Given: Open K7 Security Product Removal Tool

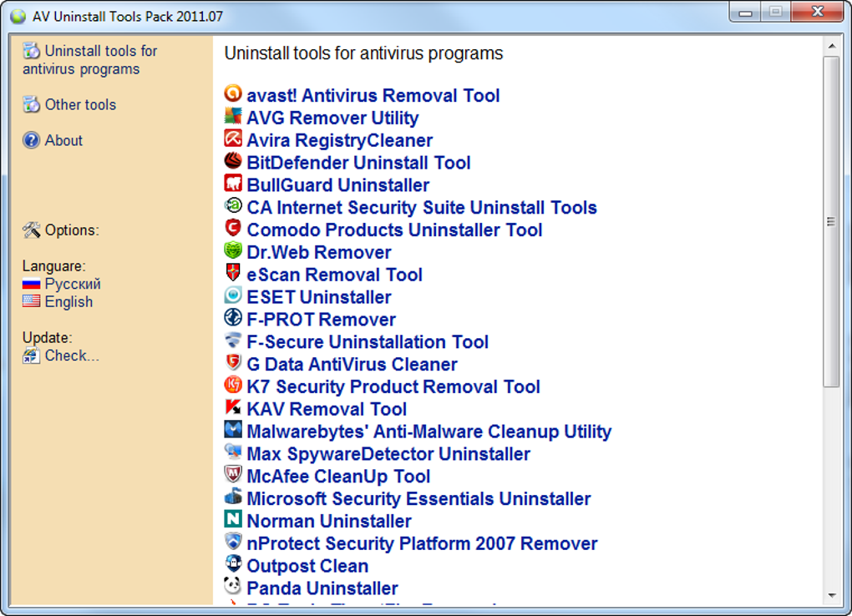Looking at the screenshot, I should 393,386.
